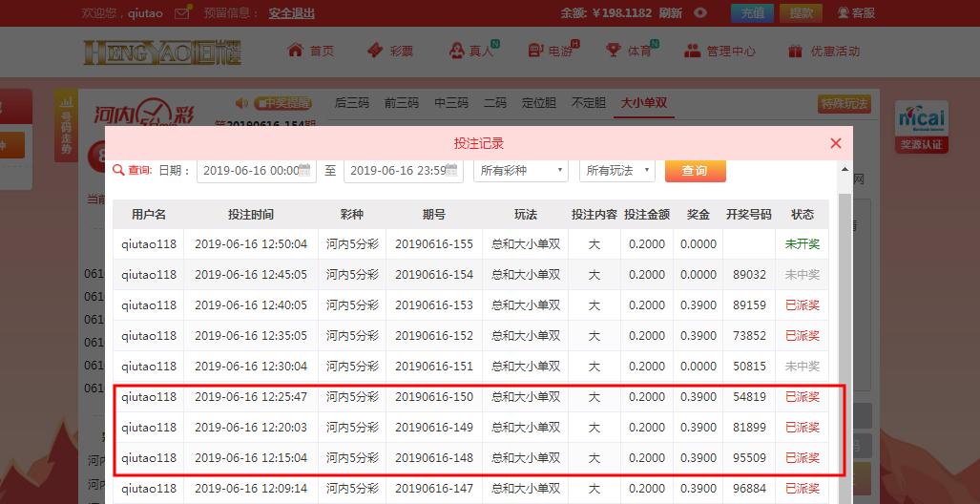The height and width of the screenshot is (504, 980).
Task: Expand the 所有玩法 dropdown
Action: tap(616, 170)
